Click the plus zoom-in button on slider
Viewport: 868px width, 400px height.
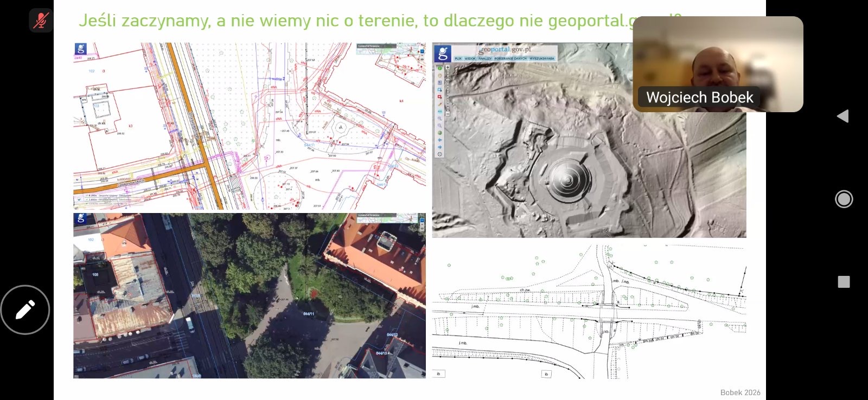pos(448,68)
